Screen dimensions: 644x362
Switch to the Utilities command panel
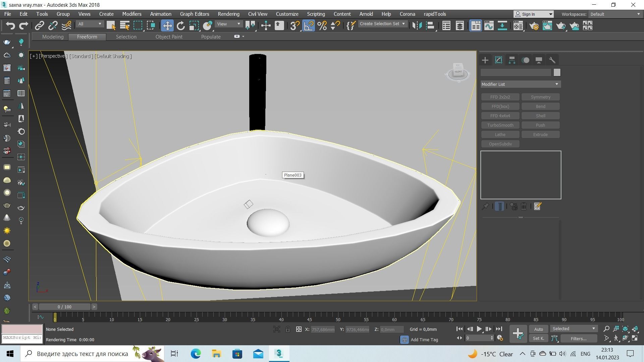pyautogui.click(x=552, y=60)
